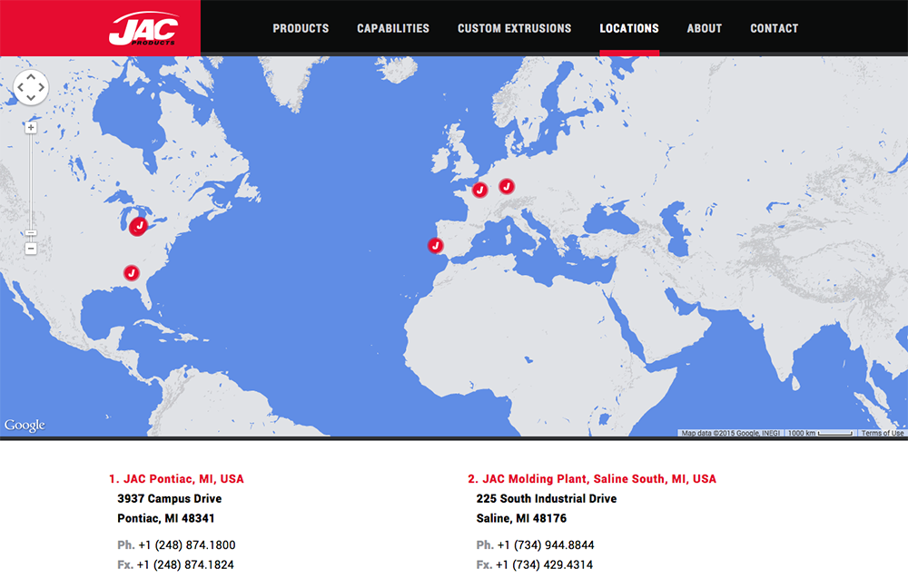Open the Products menu
Image resolution: width=908 pixels, height=588 pixels.
[301, 28]
